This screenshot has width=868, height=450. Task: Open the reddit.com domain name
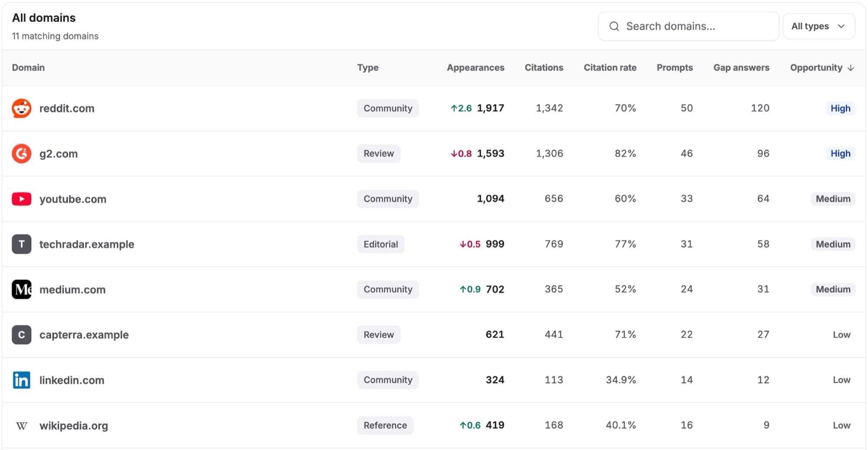click(x=67, y=108)
